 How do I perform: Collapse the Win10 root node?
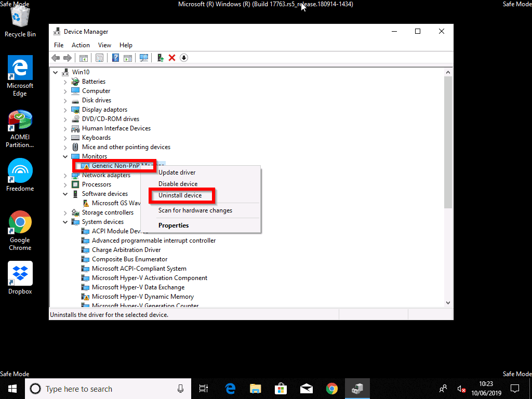[56, 72]
